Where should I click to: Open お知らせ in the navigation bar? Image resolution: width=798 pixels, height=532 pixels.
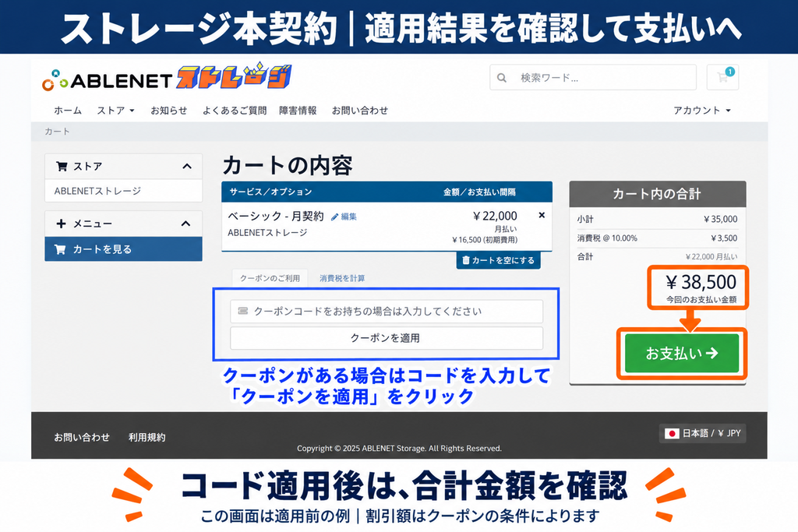coord(168,111)
